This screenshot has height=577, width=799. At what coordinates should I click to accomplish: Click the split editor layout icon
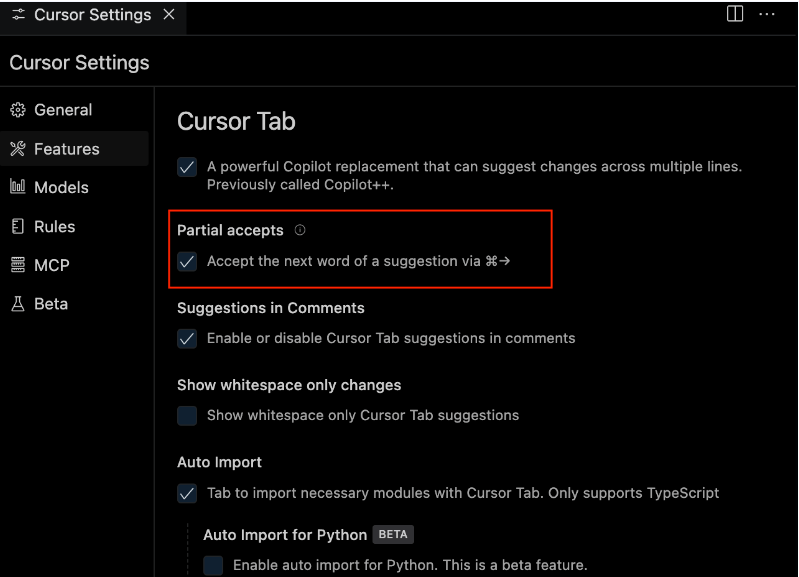coord(734,14)
